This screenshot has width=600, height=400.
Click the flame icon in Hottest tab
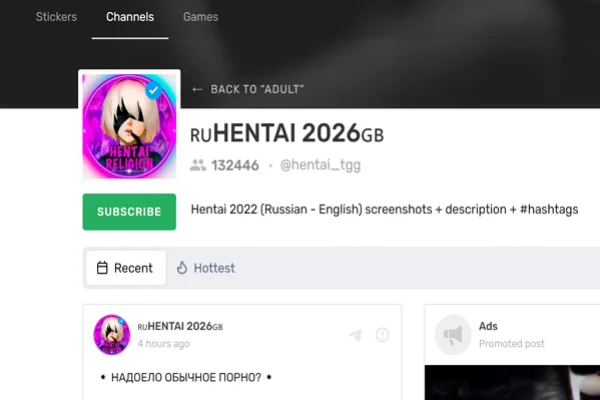pyautogui.click(x=182, y=268)
